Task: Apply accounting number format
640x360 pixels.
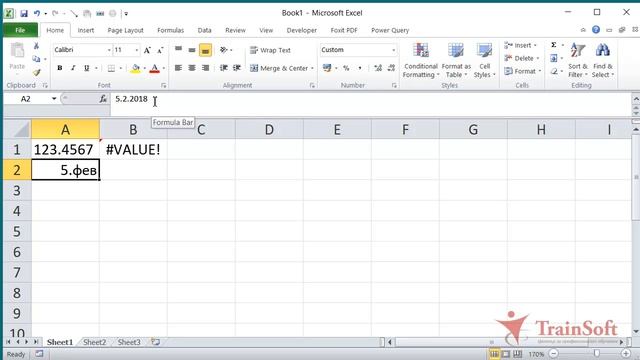Action: [327, 68]
